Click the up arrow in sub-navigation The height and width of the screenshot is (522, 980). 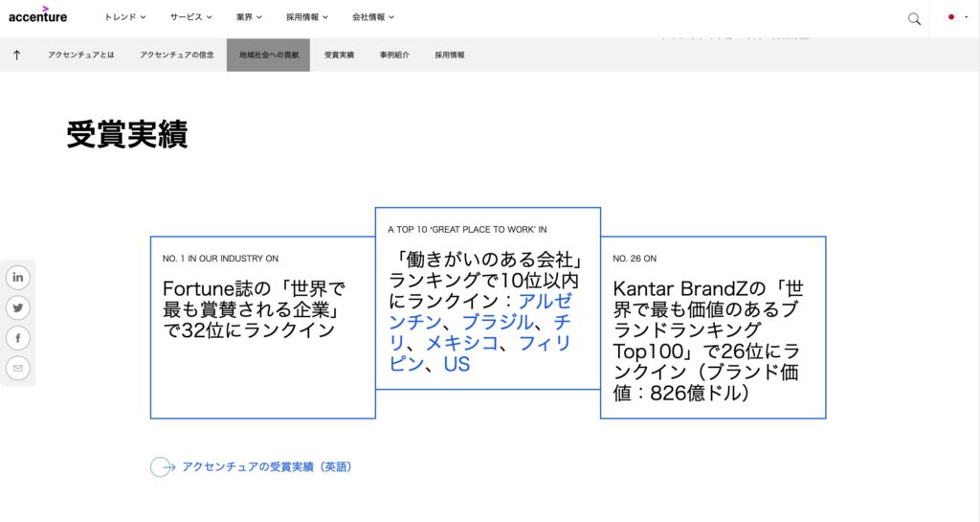click(x=17, y=56)
